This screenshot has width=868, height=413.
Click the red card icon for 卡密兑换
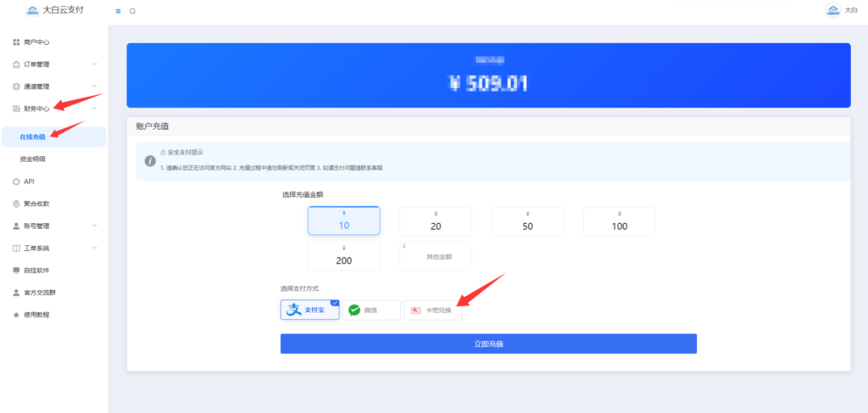pyautogui.click(x=415, y=310)
